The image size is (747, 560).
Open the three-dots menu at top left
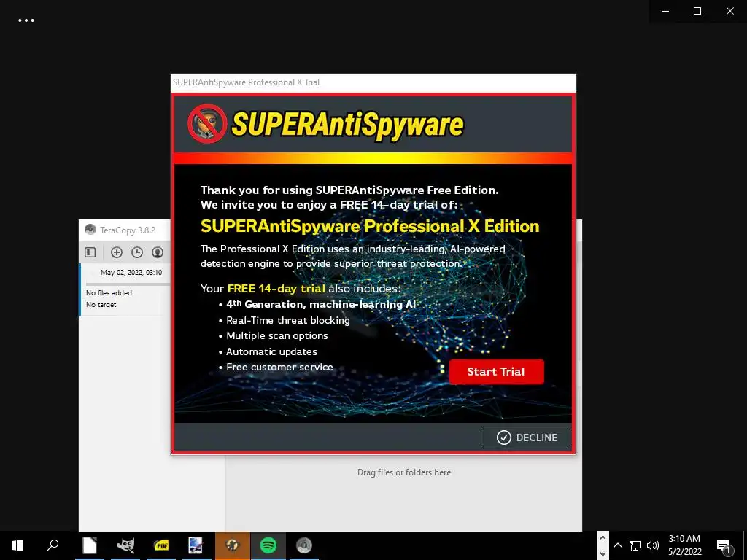click(x=26, y=20)
